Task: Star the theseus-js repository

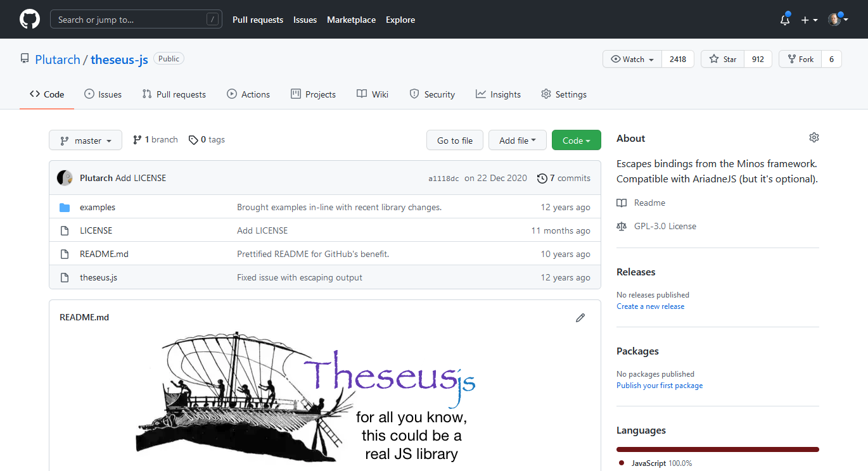Action: pos(723,60)
